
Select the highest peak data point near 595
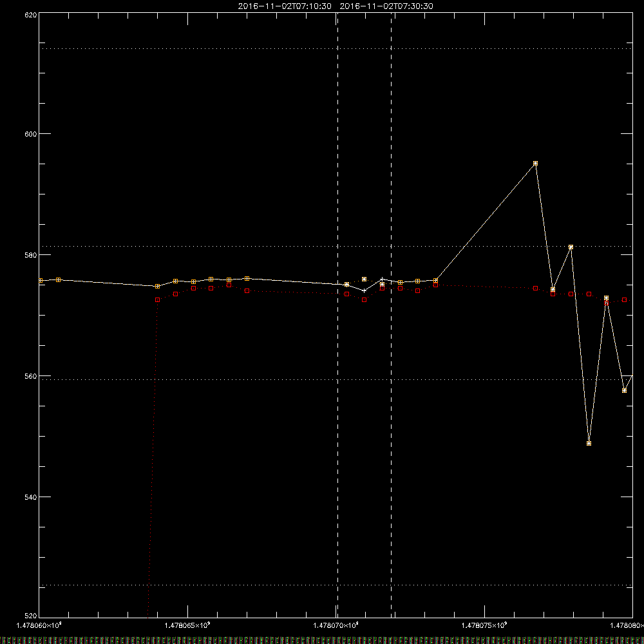(x=535, y=164)
